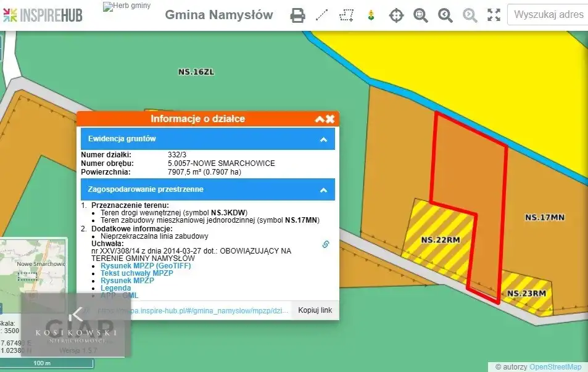Minimize the Informacje o działce panel
Image resolution: width=588 pixels, height=372 pixels.
click(x=320, y=119)
